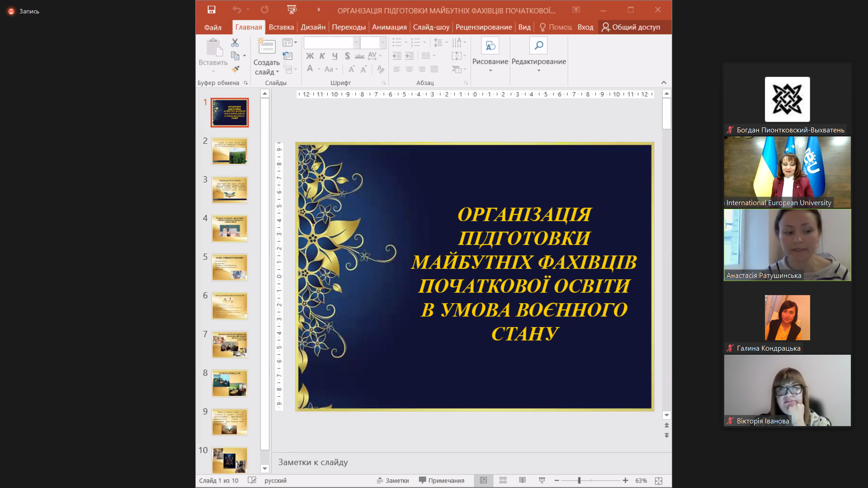Expand the Создать слайд dropdown arrow
The width and height of the screenshot is (868, 488).
pos(278,72)
